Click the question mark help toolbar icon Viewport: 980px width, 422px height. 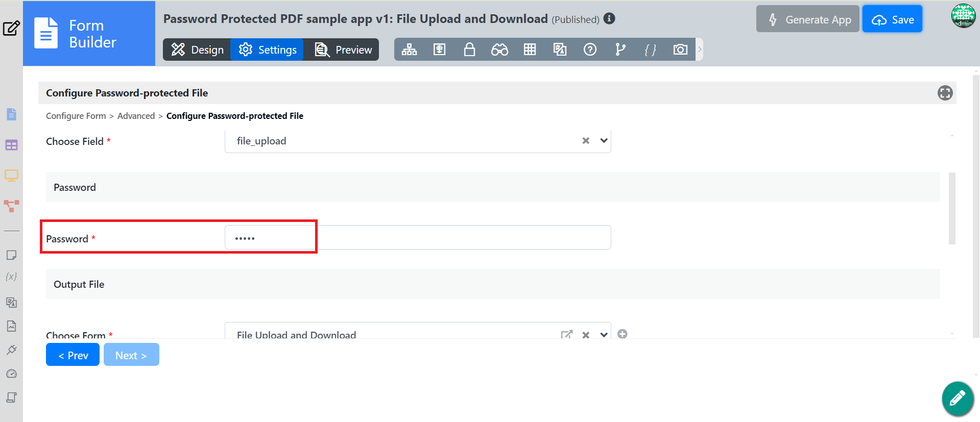(590, 49)
